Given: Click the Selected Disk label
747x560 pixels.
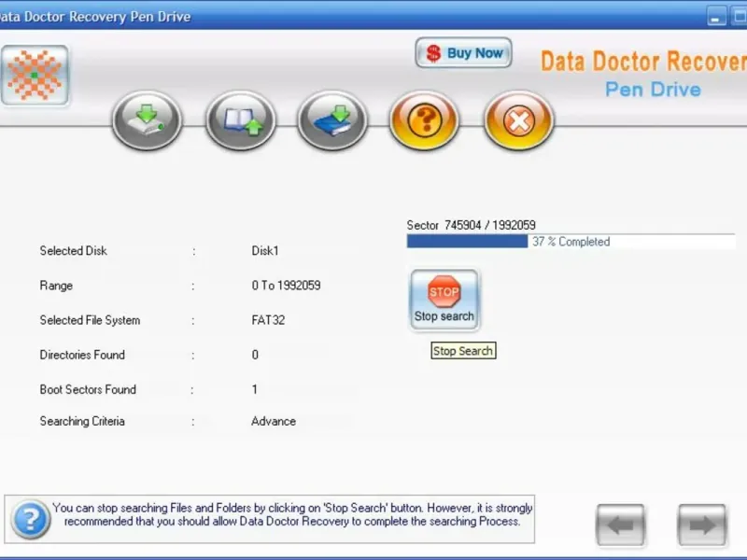Looking at the screenshot, I should [74, 251].
